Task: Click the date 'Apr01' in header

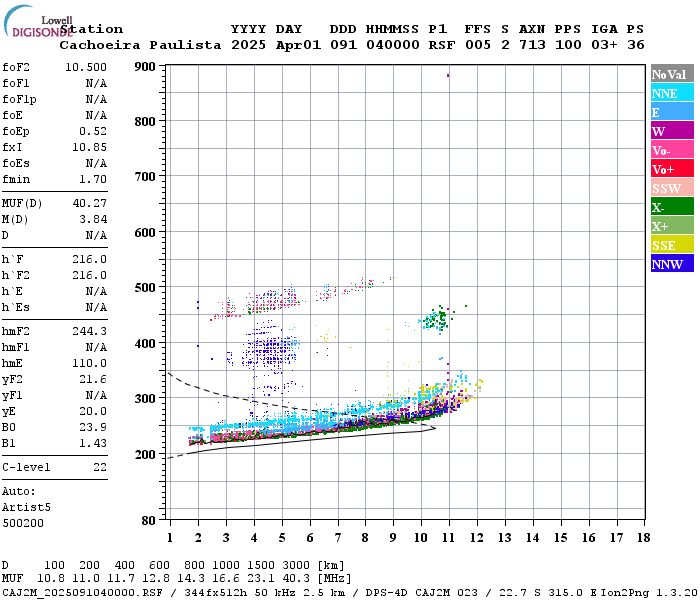Action: (x=298, y=45)
